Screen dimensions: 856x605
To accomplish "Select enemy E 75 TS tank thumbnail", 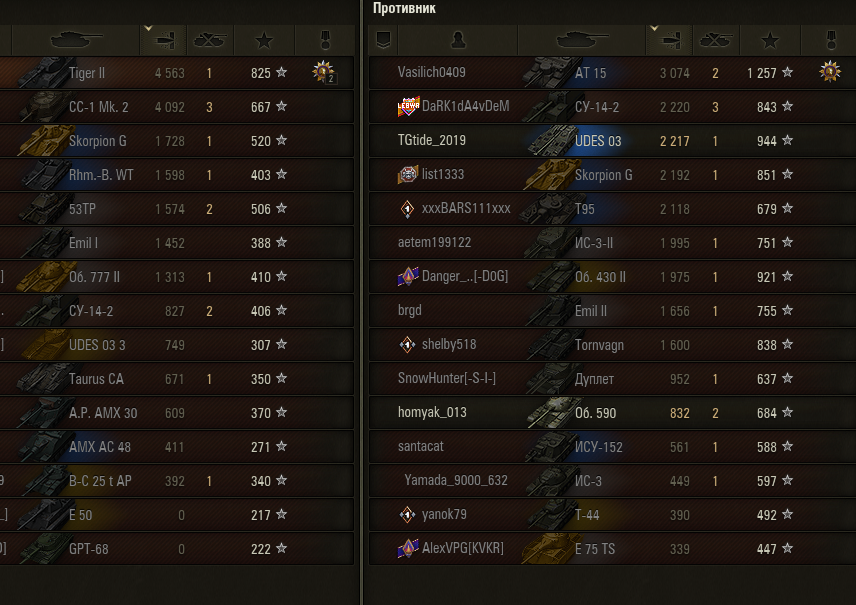I will [548, 548].
